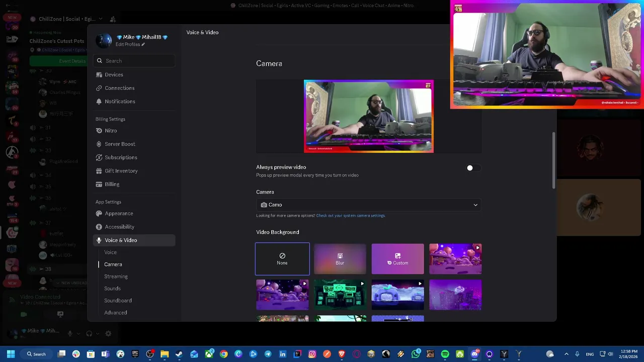Open Instagram from the taskbar
The image size is (644, 362).
[x=312, y=354]
